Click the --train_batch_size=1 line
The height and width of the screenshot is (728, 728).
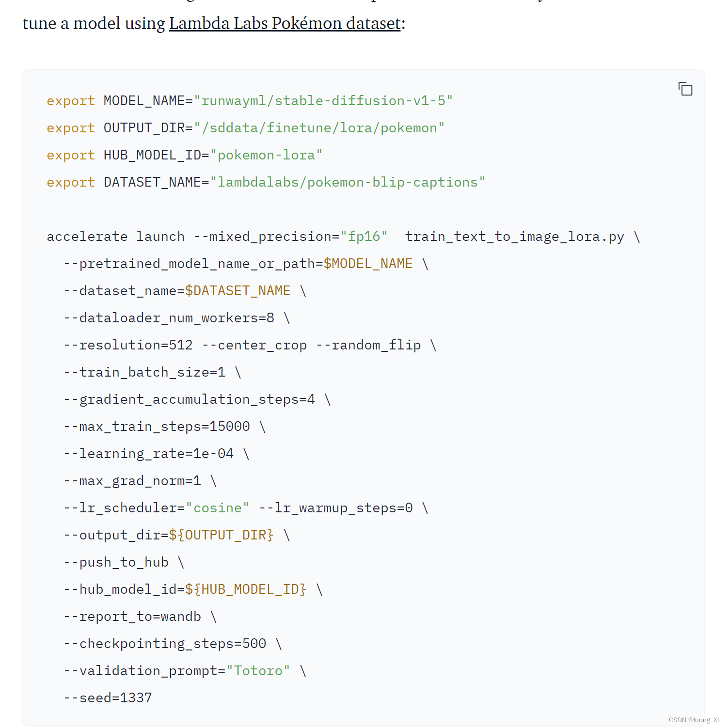click(x=144, y=372)
